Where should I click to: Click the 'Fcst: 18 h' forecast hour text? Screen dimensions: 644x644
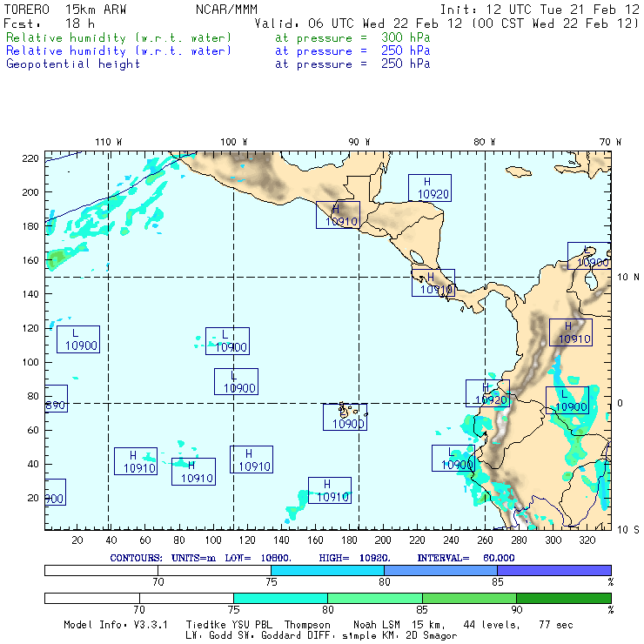point(50,23)
